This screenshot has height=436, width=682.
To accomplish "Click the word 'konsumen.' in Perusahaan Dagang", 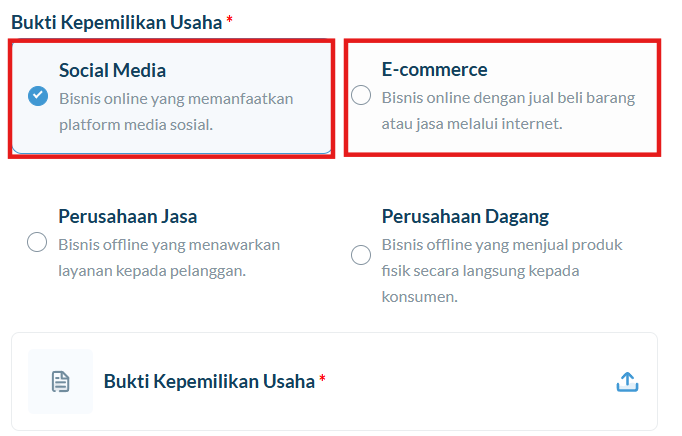I will (420, 297).
